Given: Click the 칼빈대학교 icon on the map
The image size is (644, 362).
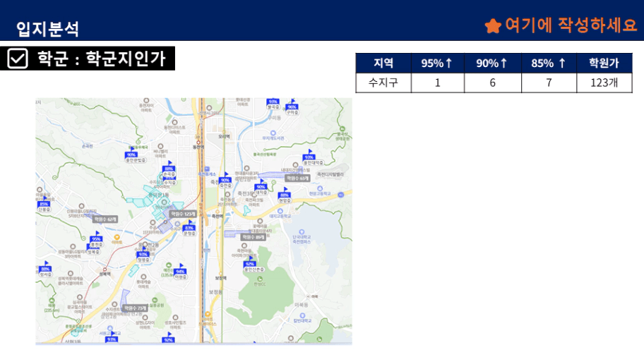Looking at the screenshot, I should (302, 315).
